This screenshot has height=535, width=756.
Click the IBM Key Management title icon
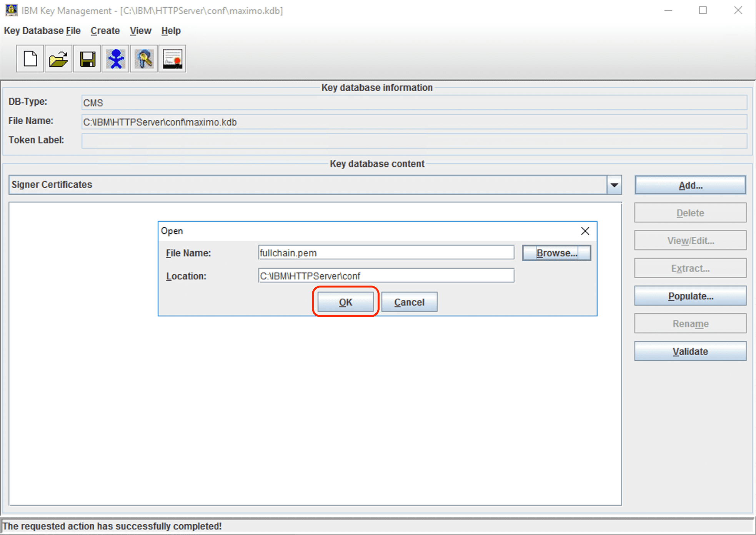click(11, 10)
